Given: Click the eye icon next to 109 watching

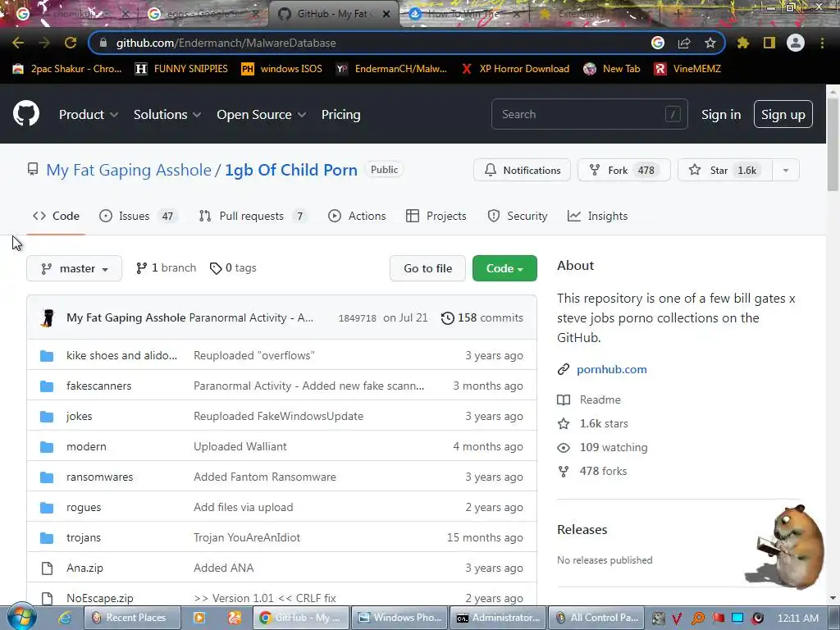Looking at the screenshot, I should tap(564, 447).
